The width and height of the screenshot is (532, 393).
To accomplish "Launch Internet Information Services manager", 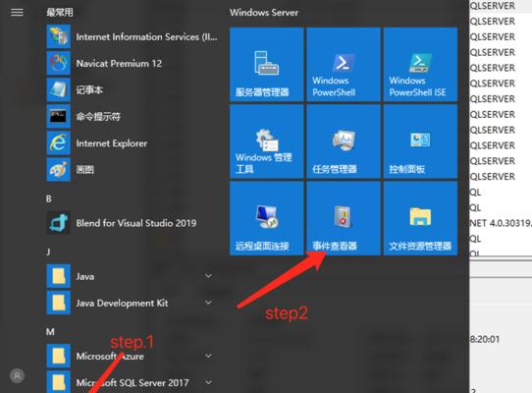I will click(x=133, y=36).
